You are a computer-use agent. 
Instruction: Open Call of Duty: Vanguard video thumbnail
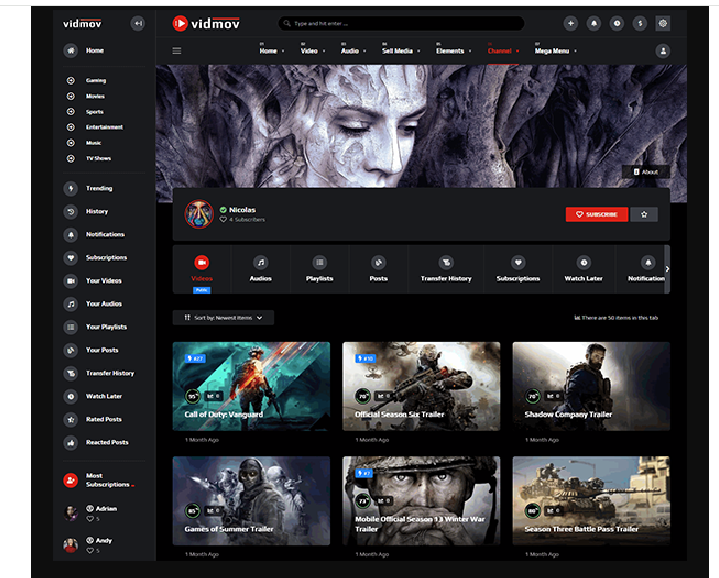(x=251, y=386)
